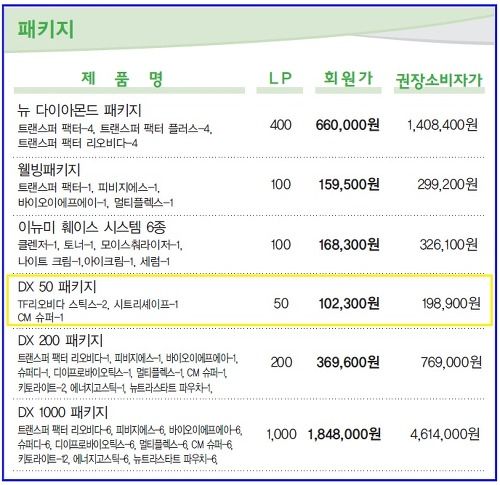
Task: Click retail price 198,900원
Action: (x=451, y=303)
